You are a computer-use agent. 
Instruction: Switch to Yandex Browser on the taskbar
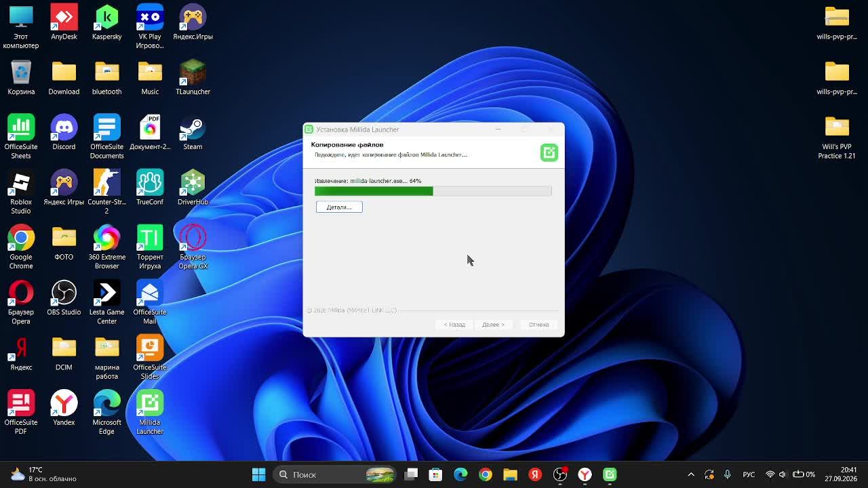[585, 474]
